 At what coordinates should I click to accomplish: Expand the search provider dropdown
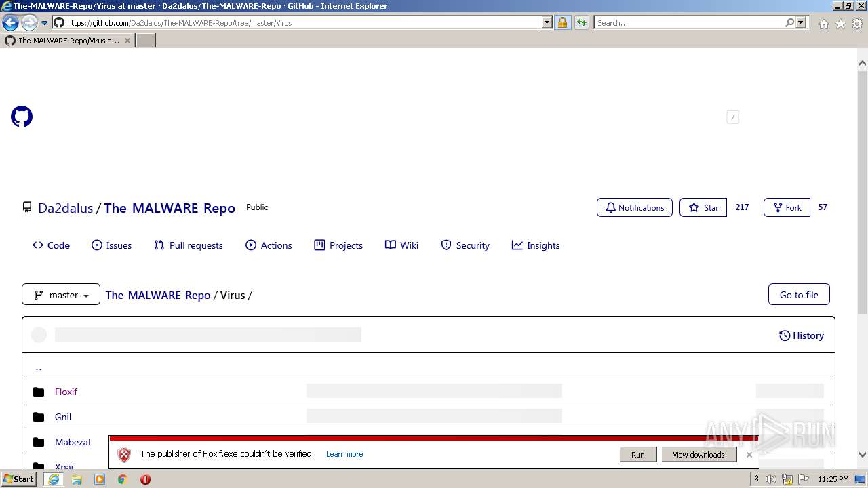tap(801, 22)
